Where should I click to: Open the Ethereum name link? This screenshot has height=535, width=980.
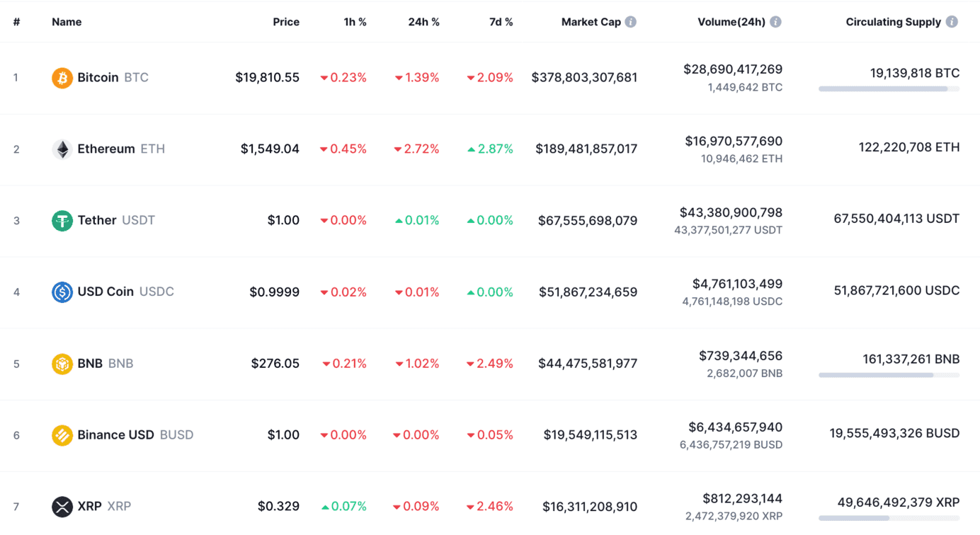click(106, 149)
